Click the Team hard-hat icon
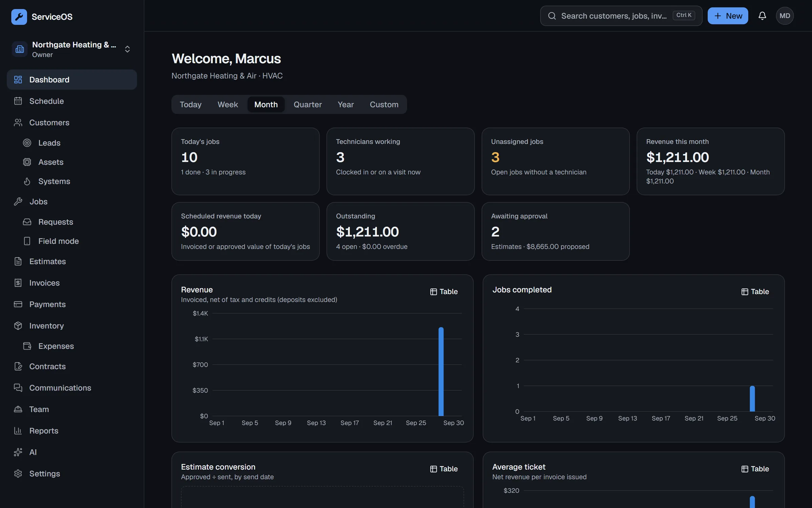 [x=18, y=409]
